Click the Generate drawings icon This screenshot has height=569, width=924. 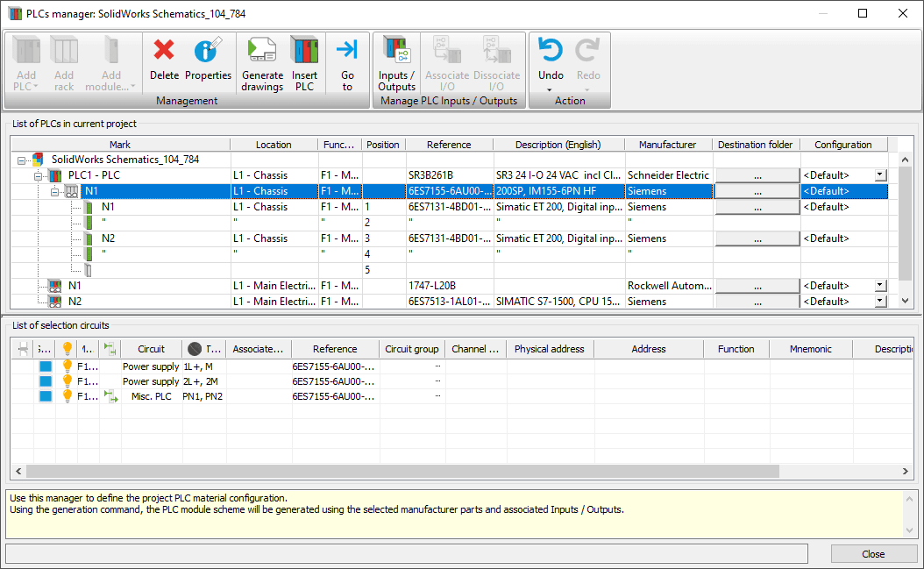tap(262, 50)
